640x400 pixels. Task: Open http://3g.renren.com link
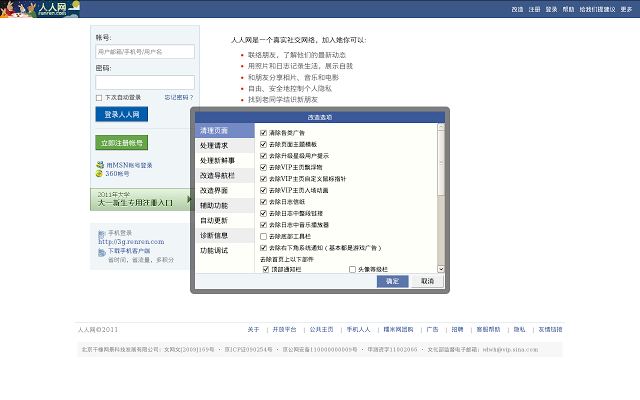coord(131,242)
